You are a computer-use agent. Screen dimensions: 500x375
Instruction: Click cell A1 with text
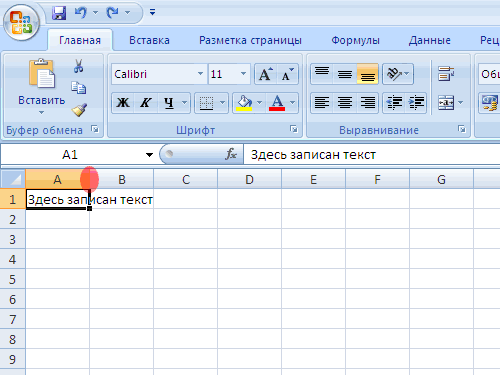[57, 199]
